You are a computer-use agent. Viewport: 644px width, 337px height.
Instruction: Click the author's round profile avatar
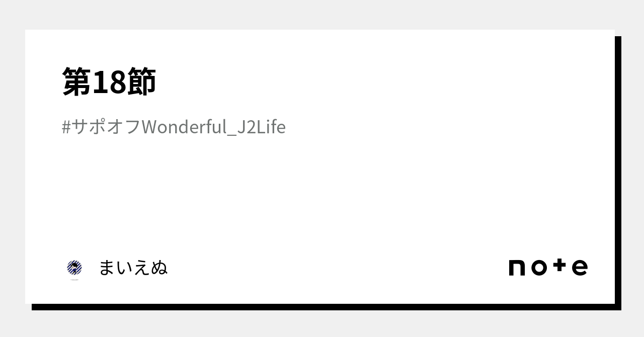(74, 268)
